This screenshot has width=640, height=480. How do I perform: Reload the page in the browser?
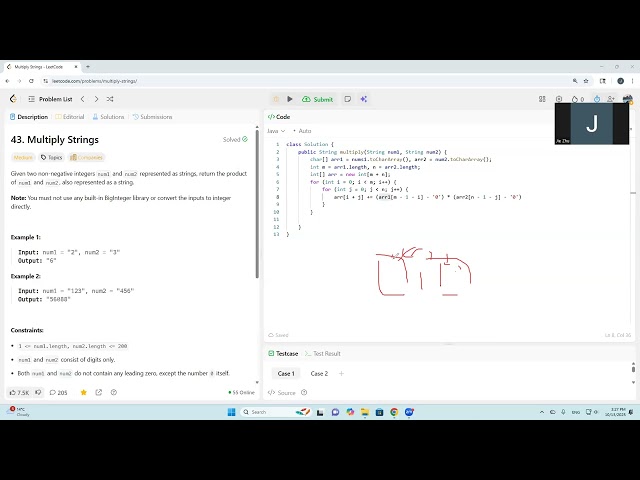coord(31,81)
